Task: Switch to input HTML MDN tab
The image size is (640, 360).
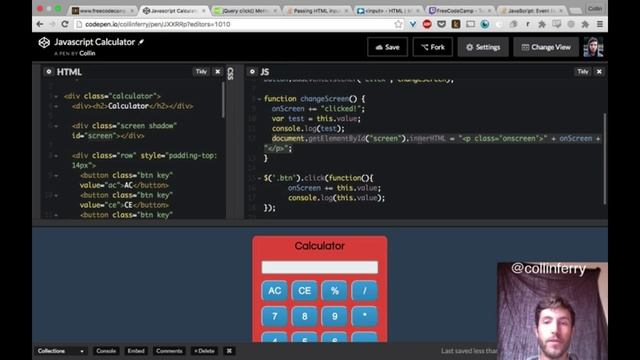Action: (x=388, y=11)
